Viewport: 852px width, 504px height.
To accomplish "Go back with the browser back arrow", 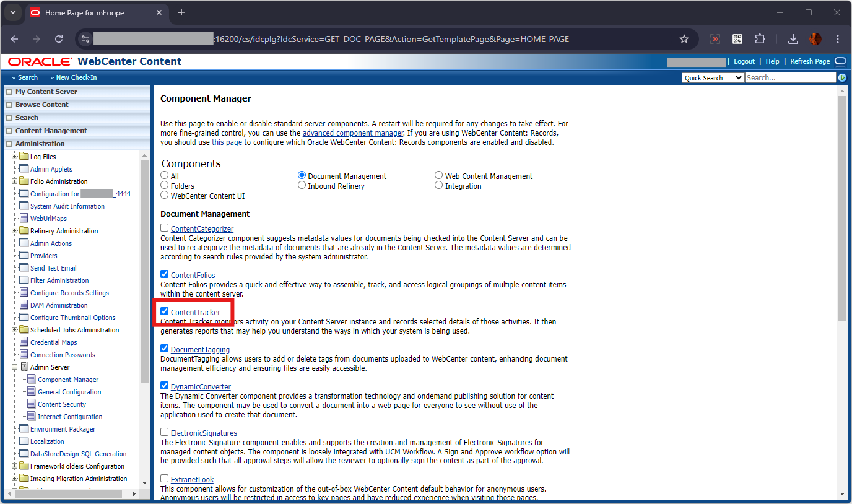I will point(14,39).
